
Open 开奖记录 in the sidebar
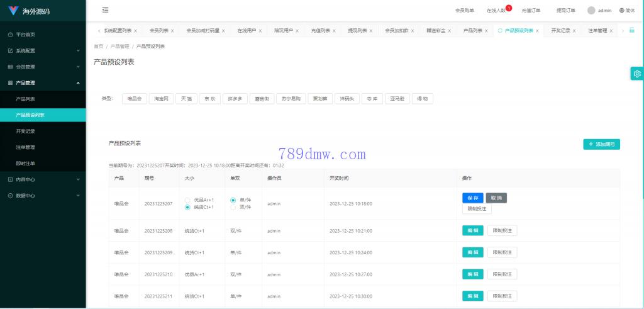[x=25, y=131]
